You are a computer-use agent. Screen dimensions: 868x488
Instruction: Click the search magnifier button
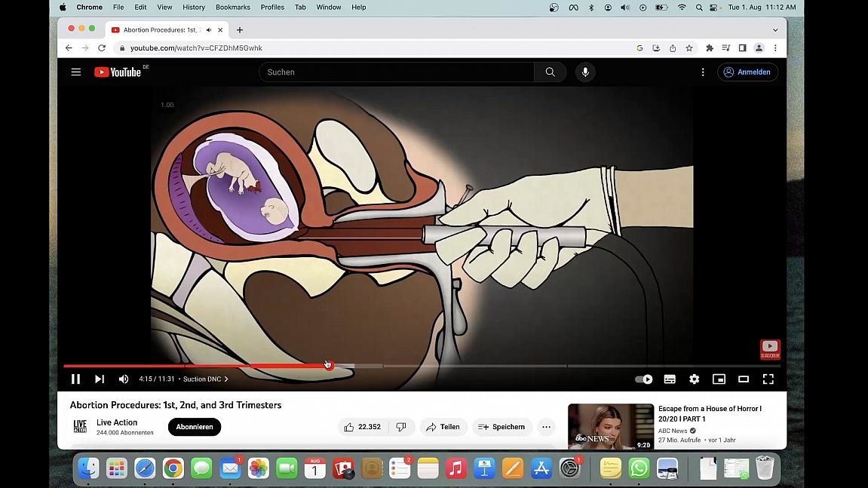pyautogui.click(x=550, y=72)
